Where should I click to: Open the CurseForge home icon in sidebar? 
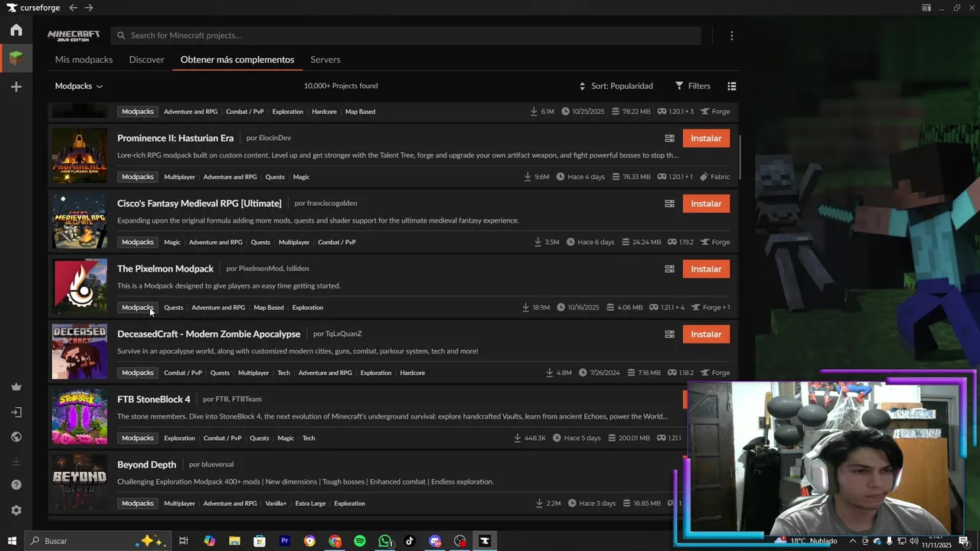pyautogui.click(x=16, y=30)
